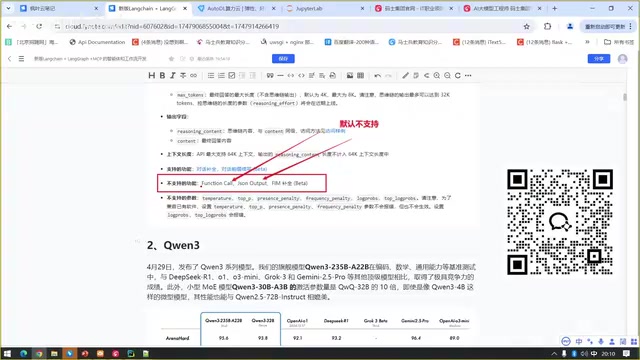Toggle bold formatting in editor toolbar
The width and height of the screenshot is (640, 360).
tap(162, 76)
